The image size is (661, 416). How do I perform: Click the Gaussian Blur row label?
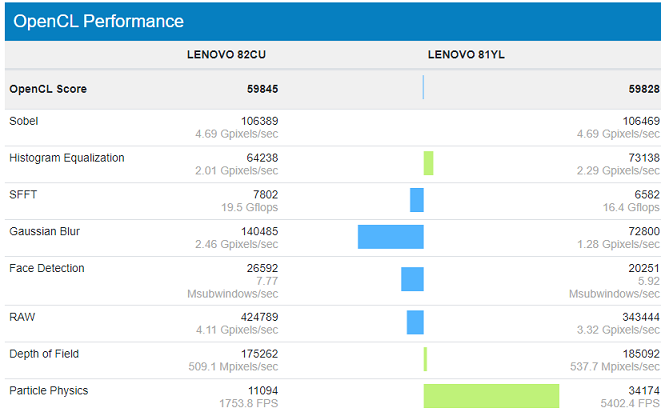tap(44, 231)
